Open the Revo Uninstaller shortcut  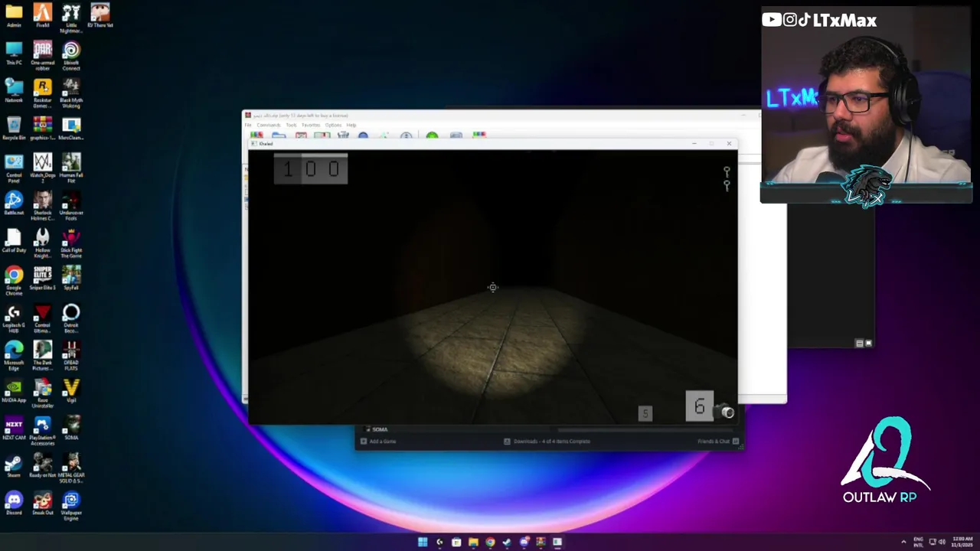(42, 391)
